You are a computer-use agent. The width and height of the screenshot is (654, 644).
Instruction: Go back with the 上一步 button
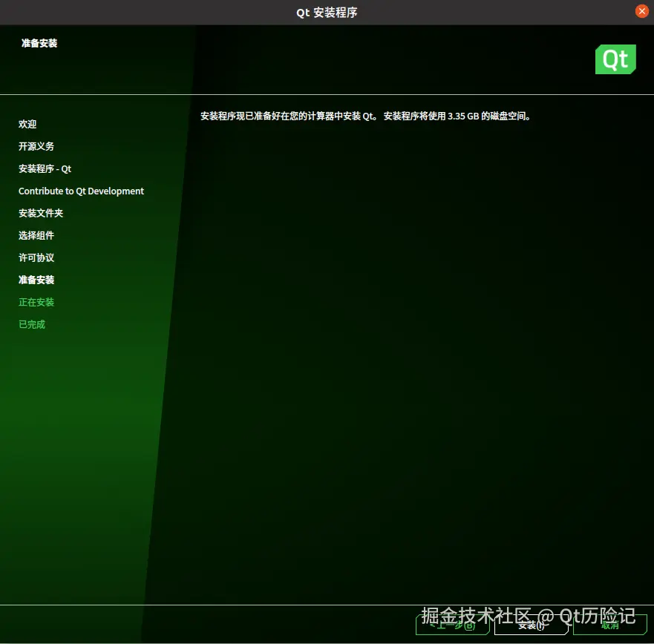point(453,625)
